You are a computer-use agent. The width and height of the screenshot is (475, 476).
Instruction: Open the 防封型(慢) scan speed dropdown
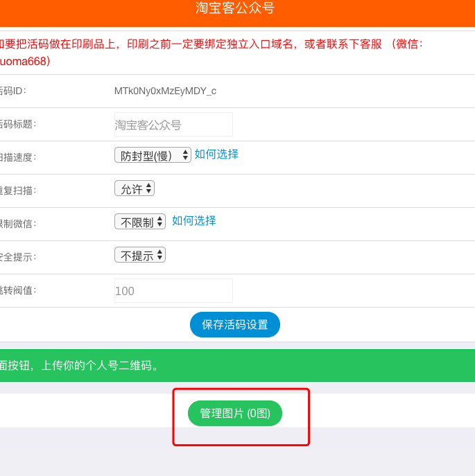pos(153,155)
